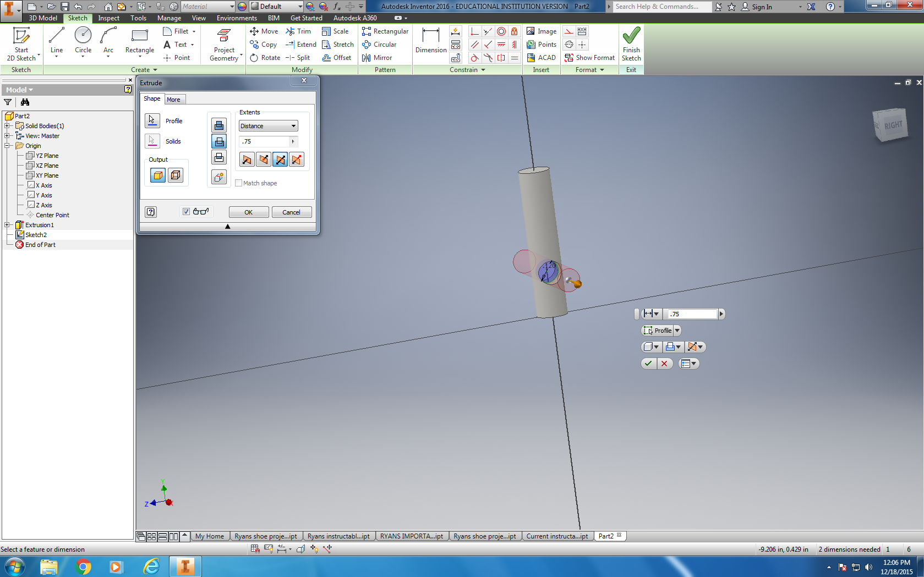Viewport: 924px width, 577px height.
Task: Expand the Extrusion1 node
Action: (x=7, y=225)
